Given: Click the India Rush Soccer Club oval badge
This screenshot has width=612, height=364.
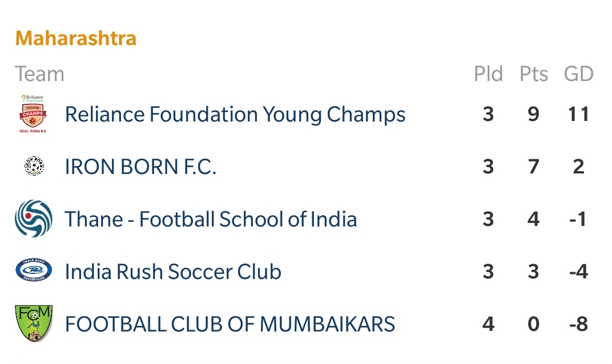Looking at the screenshot, I should click(x=34, y=270).
